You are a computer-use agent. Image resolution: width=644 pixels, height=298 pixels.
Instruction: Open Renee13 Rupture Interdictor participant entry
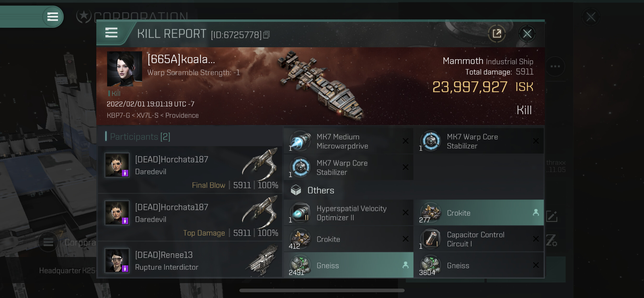(190, 261)
